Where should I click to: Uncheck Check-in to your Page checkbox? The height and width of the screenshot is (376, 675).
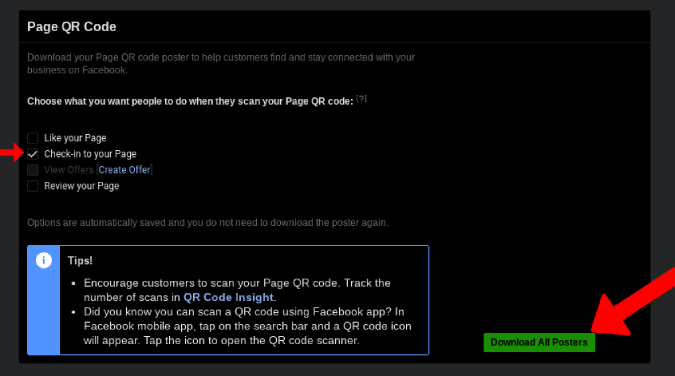click(33, 154)
